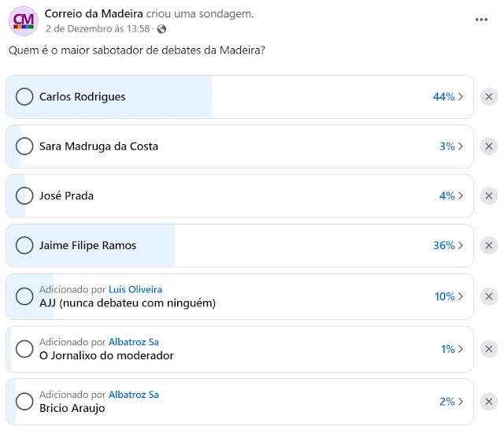Choose the Jaime Filipe Ramos radio button
The height and width of the screenshot is (427, 504).
[x=24, y=246]
